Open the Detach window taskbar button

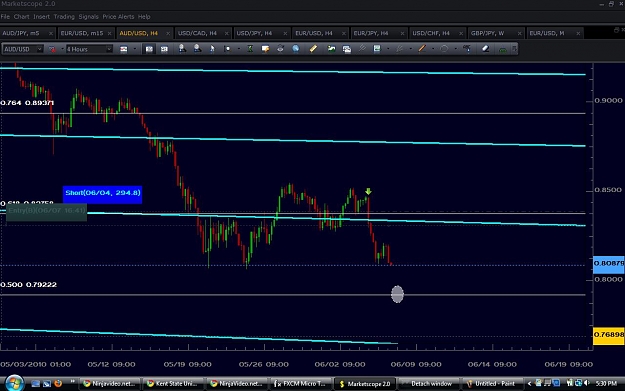428,384
